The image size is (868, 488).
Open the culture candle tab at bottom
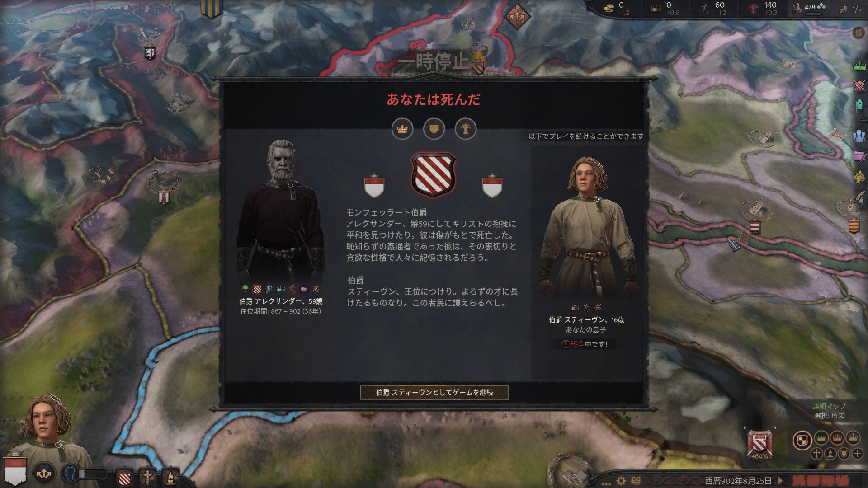tap(170, 477)
